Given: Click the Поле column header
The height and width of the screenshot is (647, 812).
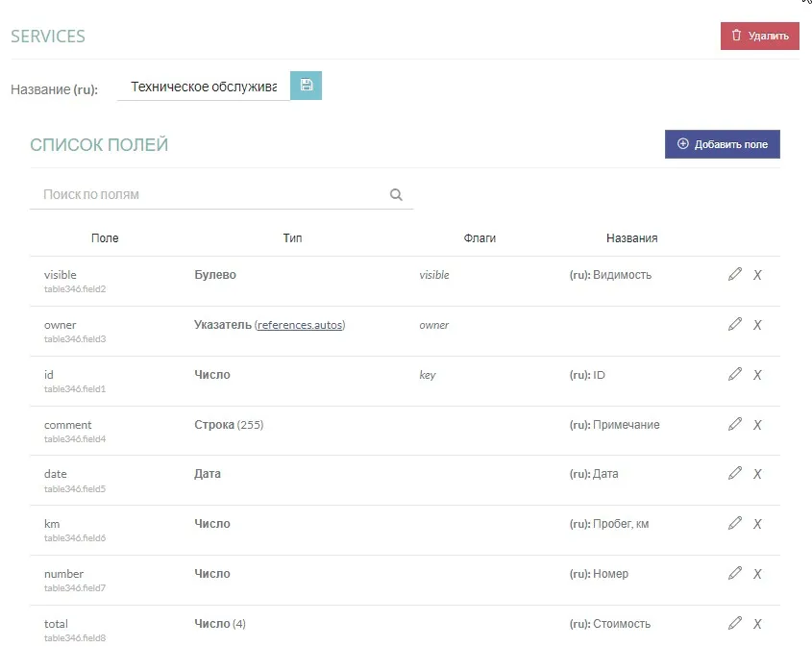Looking at the screenshot, I should [x=105, y=238].
